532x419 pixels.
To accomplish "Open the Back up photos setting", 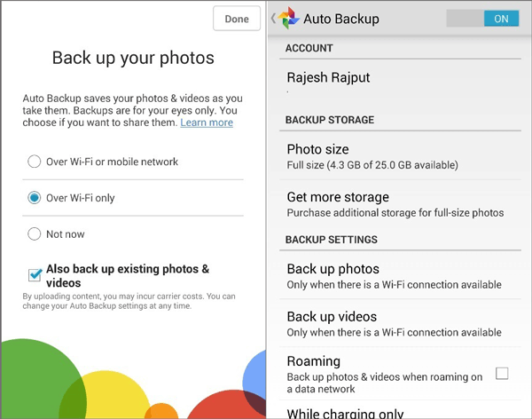I will 400,276.
